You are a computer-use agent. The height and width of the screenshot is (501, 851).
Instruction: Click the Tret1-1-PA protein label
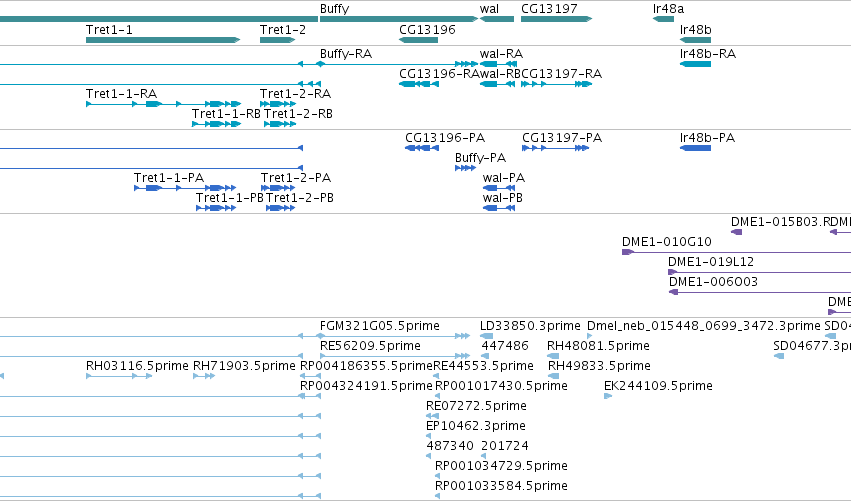pyautogui.click(x=169, y=178)
